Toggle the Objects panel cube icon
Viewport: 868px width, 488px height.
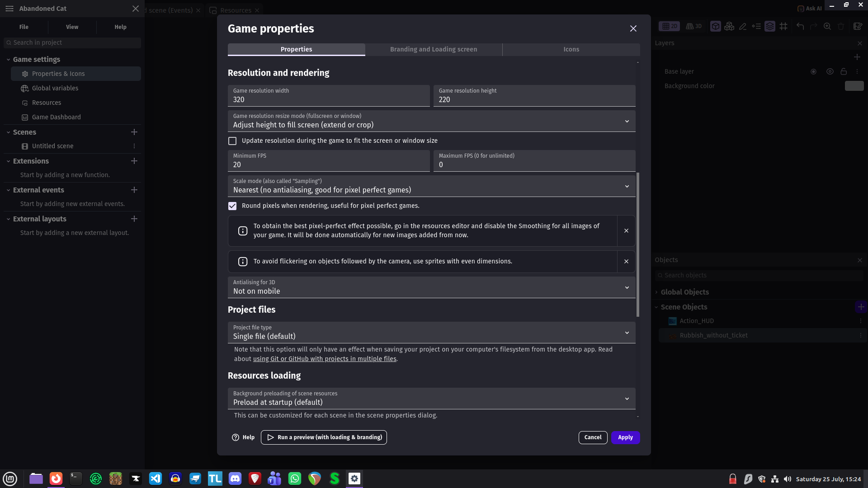click(716, 26)
